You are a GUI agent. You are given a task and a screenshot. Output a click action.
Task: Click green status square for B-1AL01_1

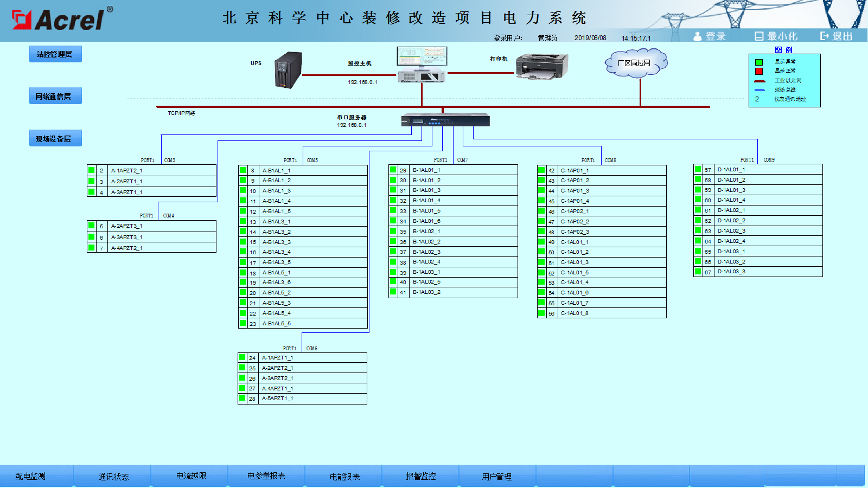click(x=393, y=170)
